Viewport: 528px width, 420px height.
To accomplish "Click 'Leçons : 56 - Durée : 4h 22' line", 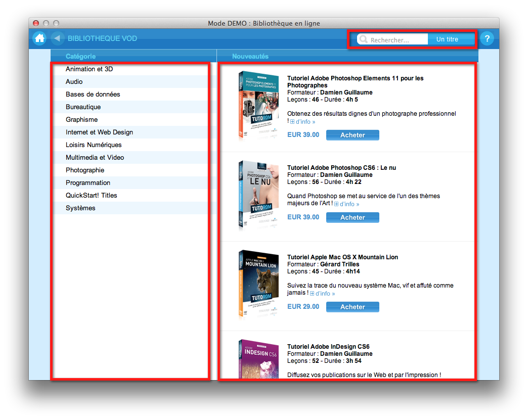I will pyautogui.click(x=324, y=182).
